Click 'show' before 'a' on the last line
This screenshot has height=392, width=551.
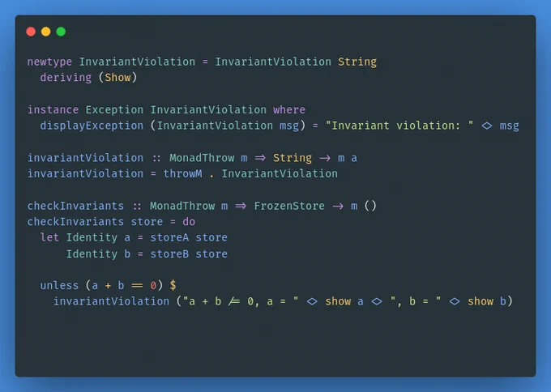[x=338, y=301]
